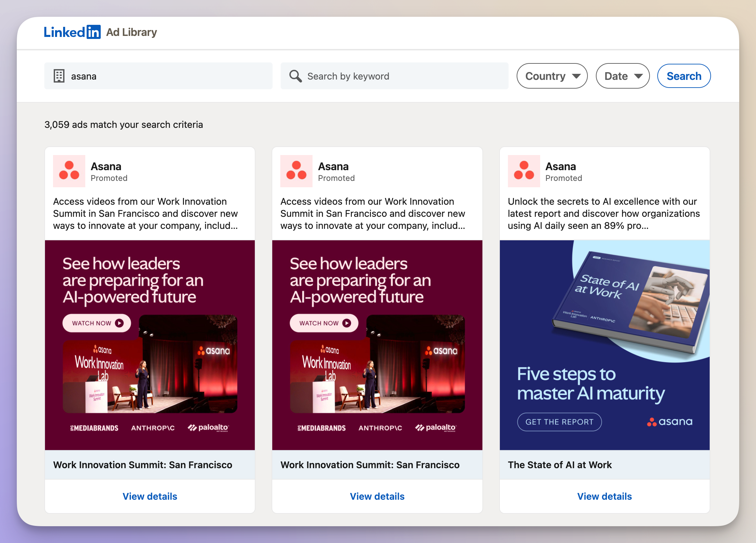Screen dimensions: 756x543
Task: Click the Asana name on the first ad card
Action: (106, 166)
